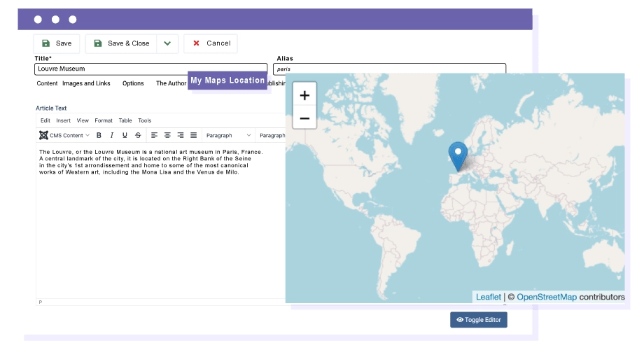Click the Save & Close button

[x=121, y=43]
